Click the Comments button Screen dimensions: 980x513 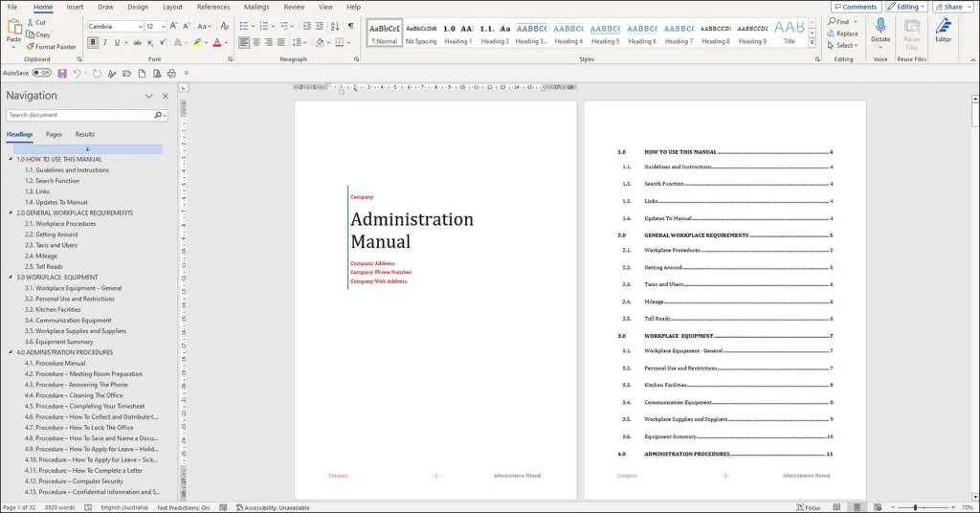(x=856, y=7)
